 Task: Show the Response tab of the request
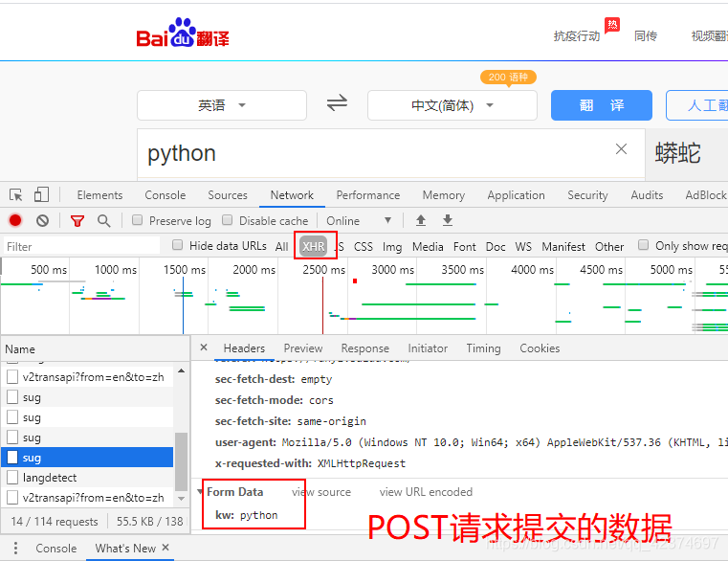click(x=364, y=348)
